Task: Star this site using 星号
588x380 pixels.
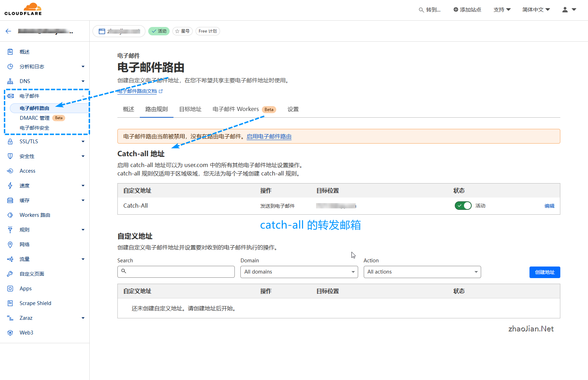Action: [x=182, y=31]
